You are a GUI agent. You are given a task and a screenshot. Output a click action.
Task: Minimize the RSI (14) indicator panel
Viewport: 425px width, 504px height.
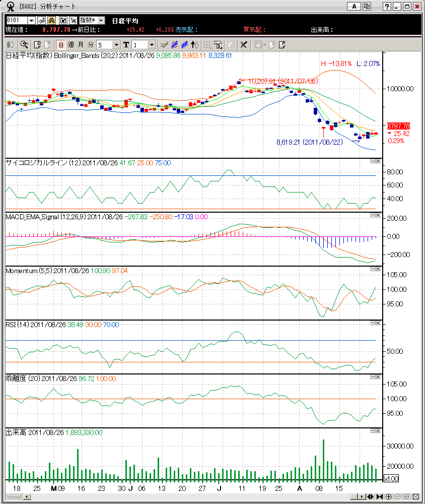(372, 323)
